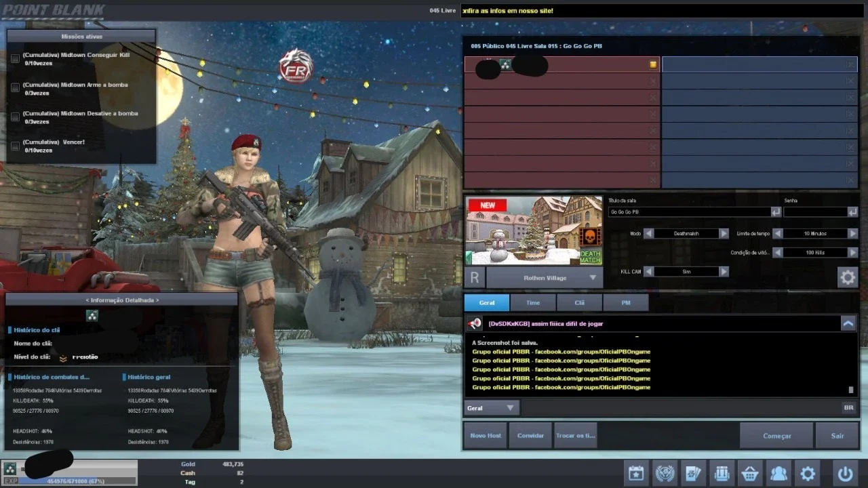Collapse the announcement bar chevron
This screenshot has width=868, height=488.
848,323
